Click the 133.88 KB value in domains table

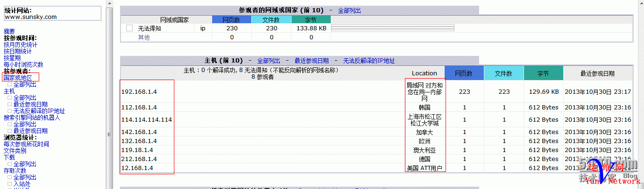(x=311, y=28)
